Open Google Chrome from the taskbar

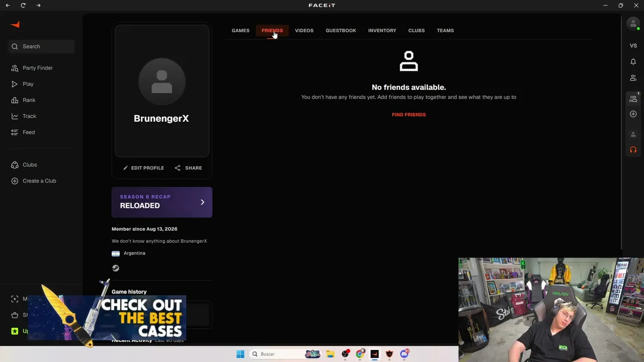tap(360, 354)
